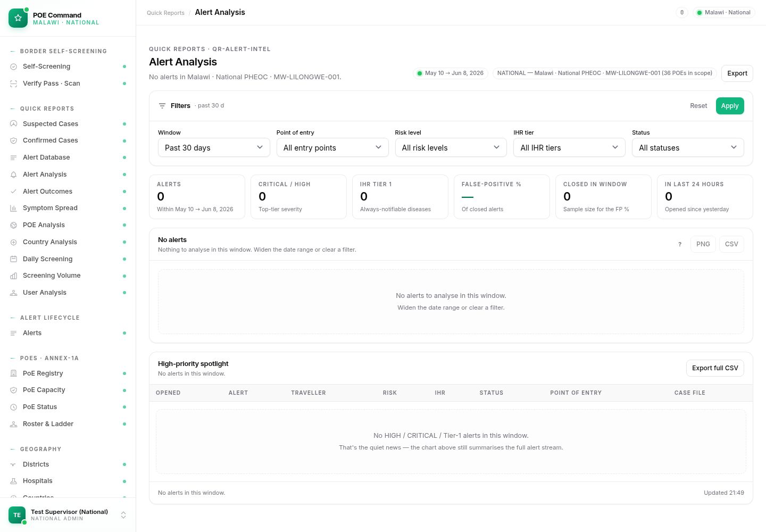Click the Filters funnel icon

tap(162, 106)
